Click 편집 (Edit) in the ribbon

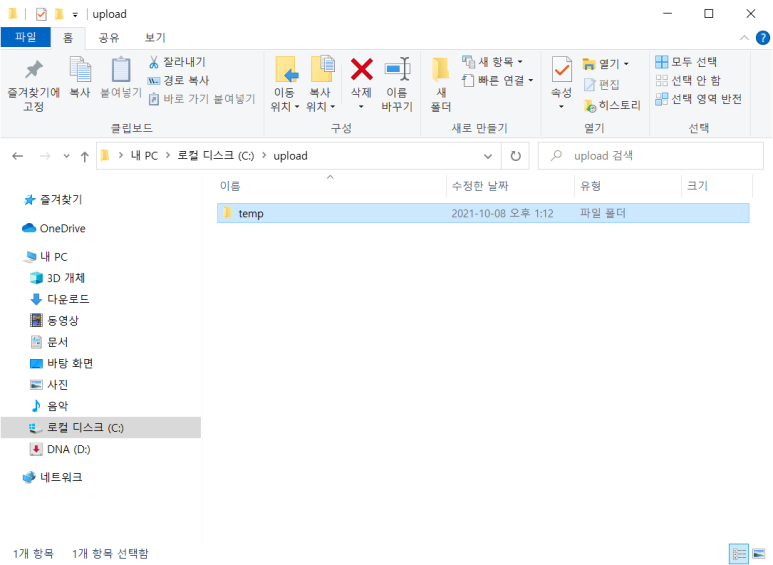point(601,84)
